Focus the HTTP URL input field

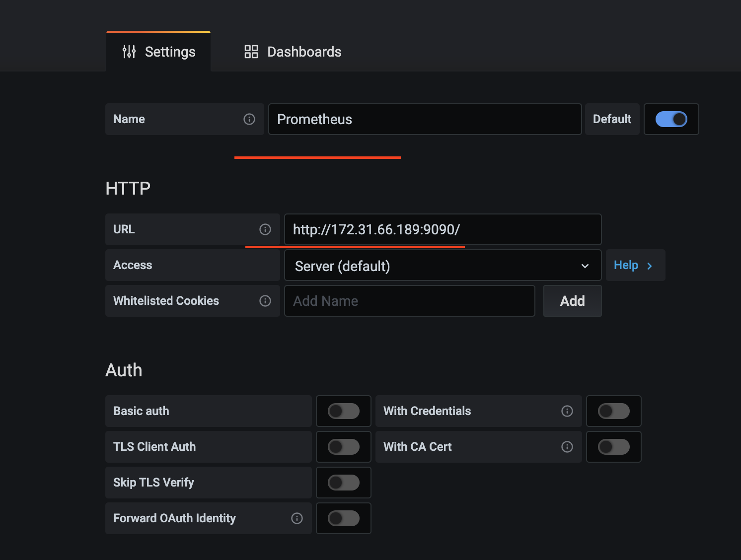pos(442,229)
